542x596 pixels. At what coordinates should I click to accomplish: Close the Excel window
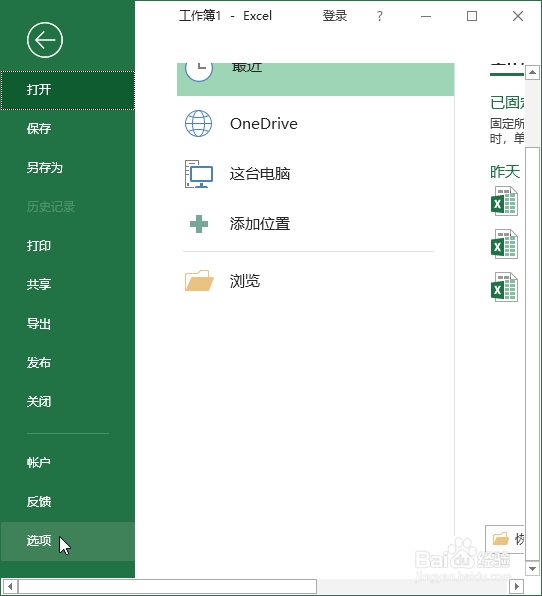(518, 16)
